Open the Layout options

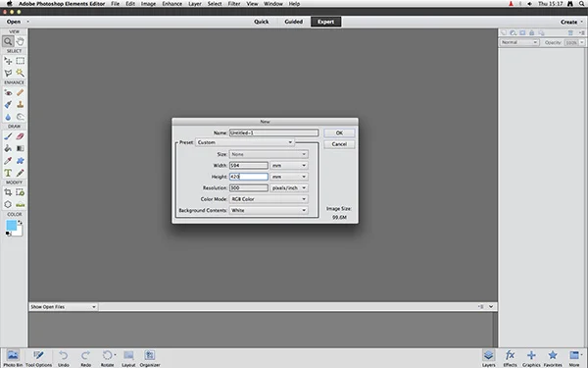(128, 358)
